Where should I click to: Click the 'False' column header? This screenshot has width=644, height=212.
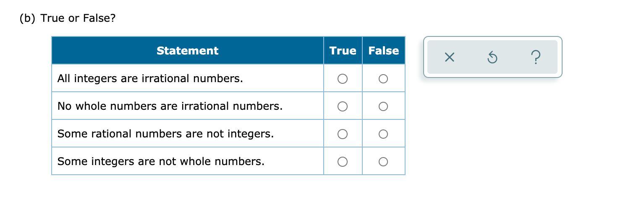[x=384, y=51]
